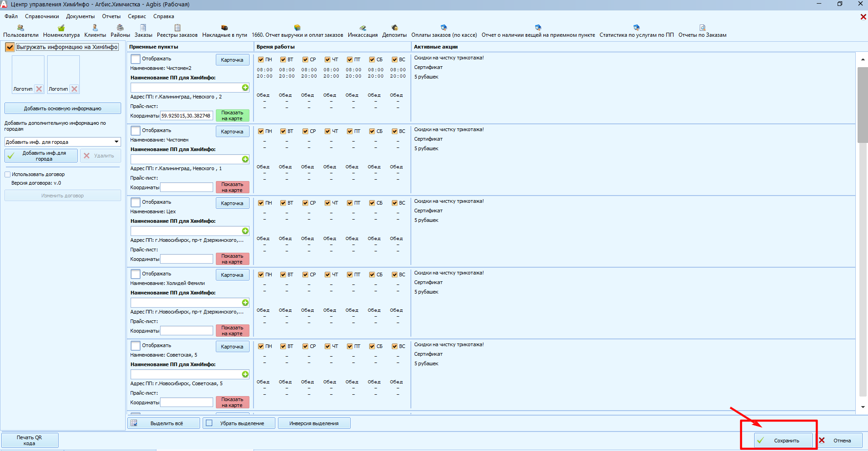Click the Выделить всё button

164,423
